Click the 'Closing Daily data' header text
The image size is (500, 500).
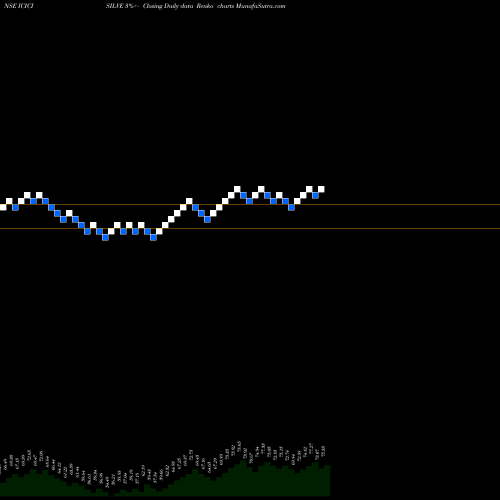168,6
